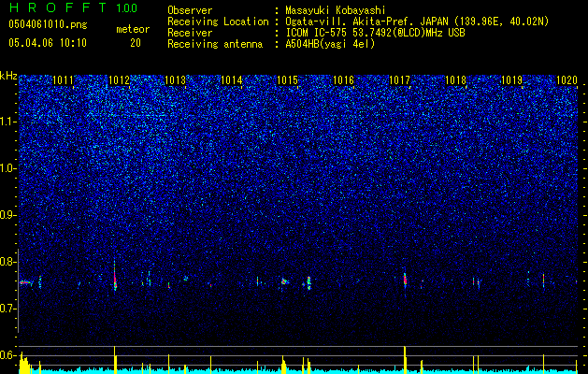
Task: Click the tall yellow intensity spike under 1017
Action: pyautogui.click(x=405, y=360)
